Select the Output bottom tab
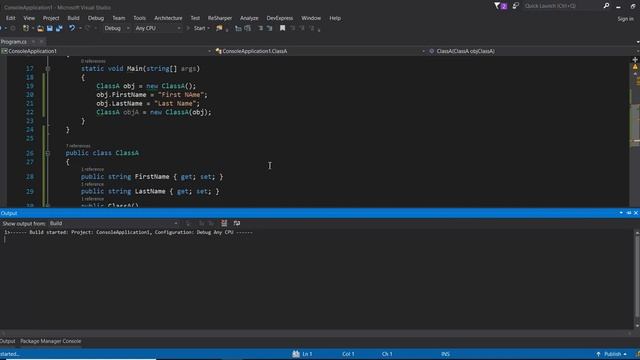 pos(7,341)
